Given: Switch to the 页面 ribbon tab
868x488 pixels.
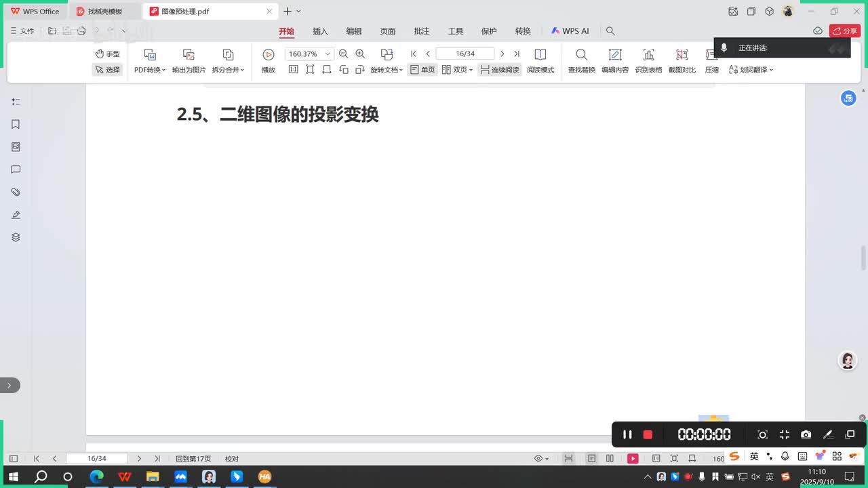Looking at the screenshot, I should [388, 31].
